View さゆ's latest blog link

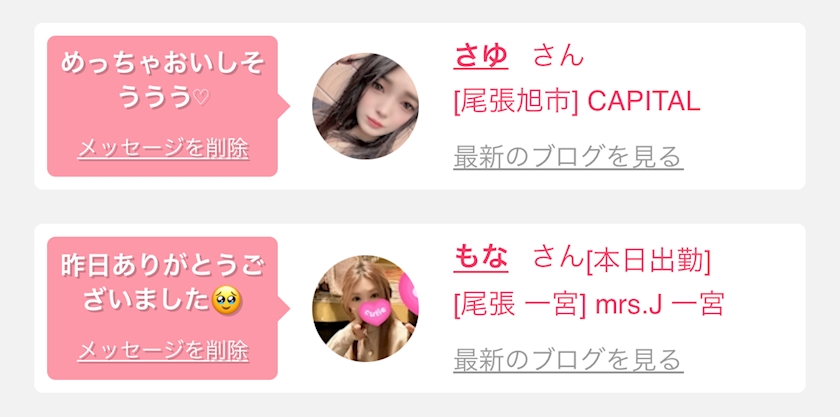tap(568, 158)
